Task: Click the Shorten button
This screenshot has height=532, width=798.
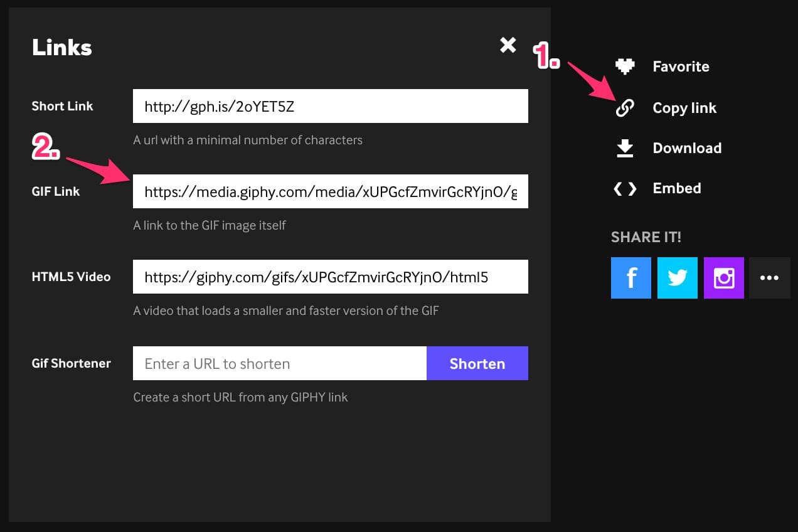Action: tap(477, 363)
